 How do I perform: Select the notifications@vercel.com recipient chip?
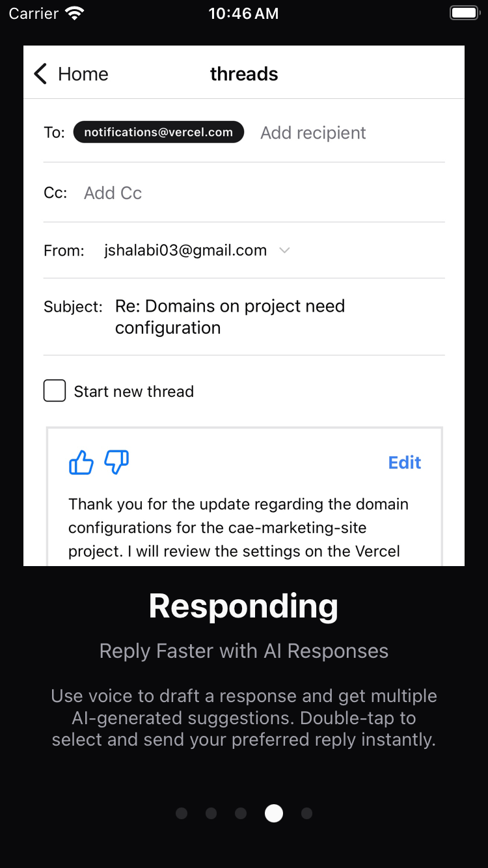159,132
